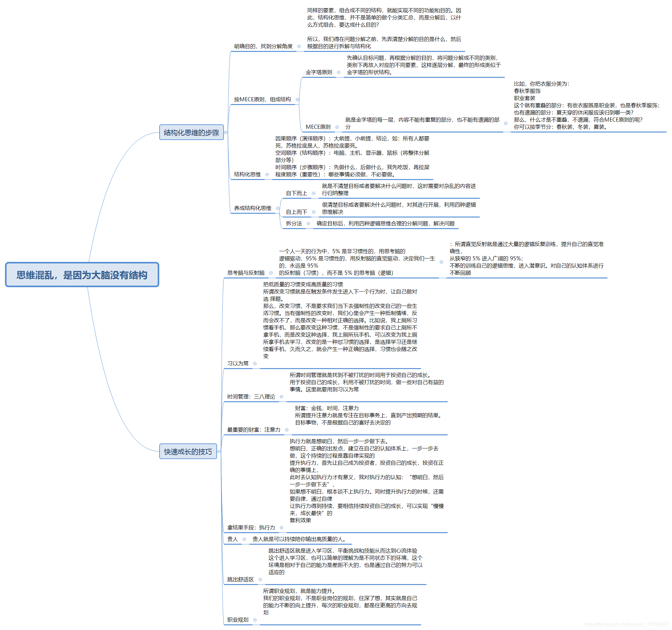This screenshot has height=630, width=672.
Task: Select the 结构化思维的步骤 node
Action: 191,132
